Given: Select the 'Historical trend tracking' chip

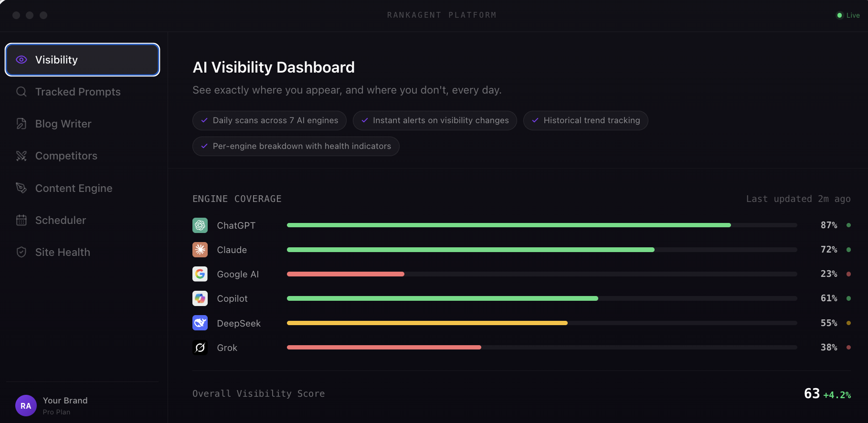Looking at the screenshot, I should [x=585, y=120].
